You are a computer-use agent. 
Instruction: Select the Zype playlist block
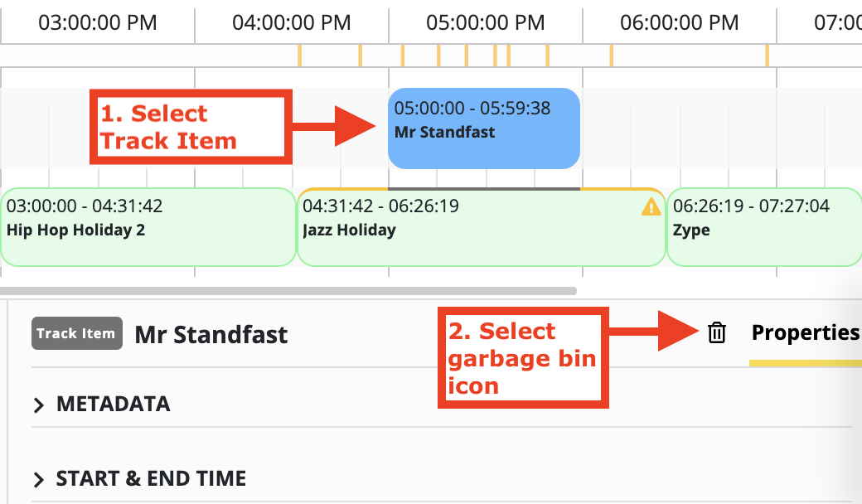tap(763, 227)
